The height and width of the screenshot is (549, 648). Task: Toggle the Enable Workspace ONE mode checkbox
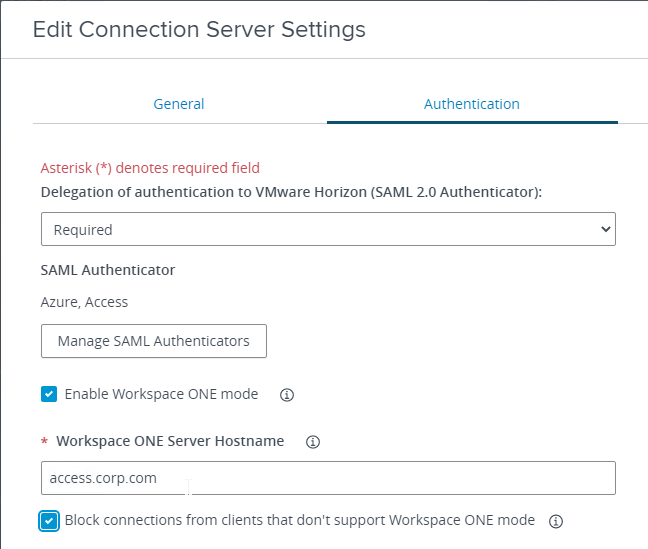[x=49, y=394]
